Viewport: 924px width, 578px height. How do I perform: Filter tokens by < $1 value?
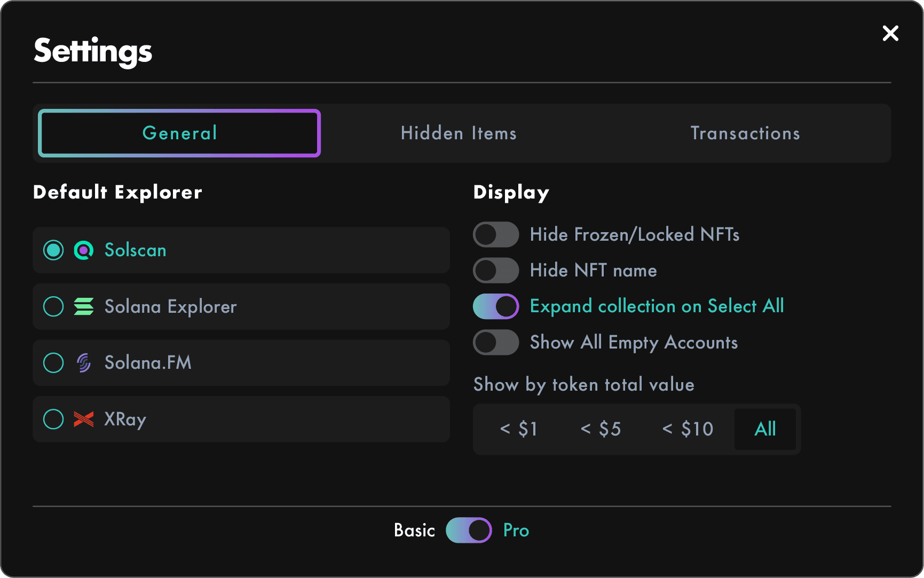click(x=518, y=429)
